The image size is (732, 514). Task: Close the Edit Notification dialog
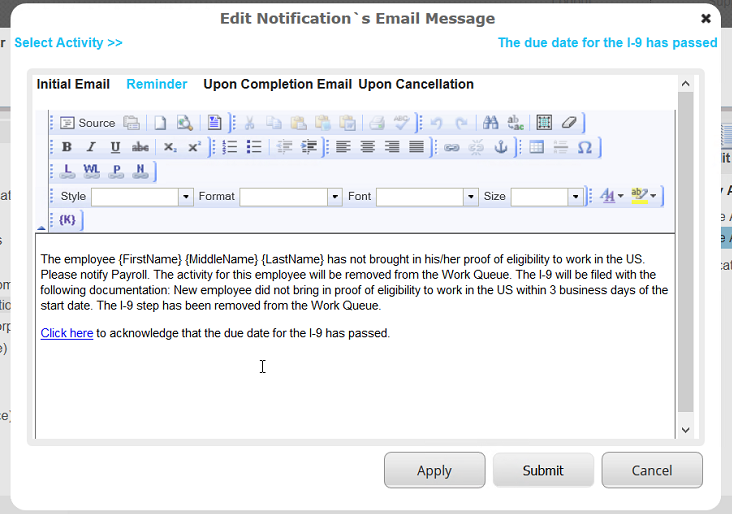(x=706, y=18)
